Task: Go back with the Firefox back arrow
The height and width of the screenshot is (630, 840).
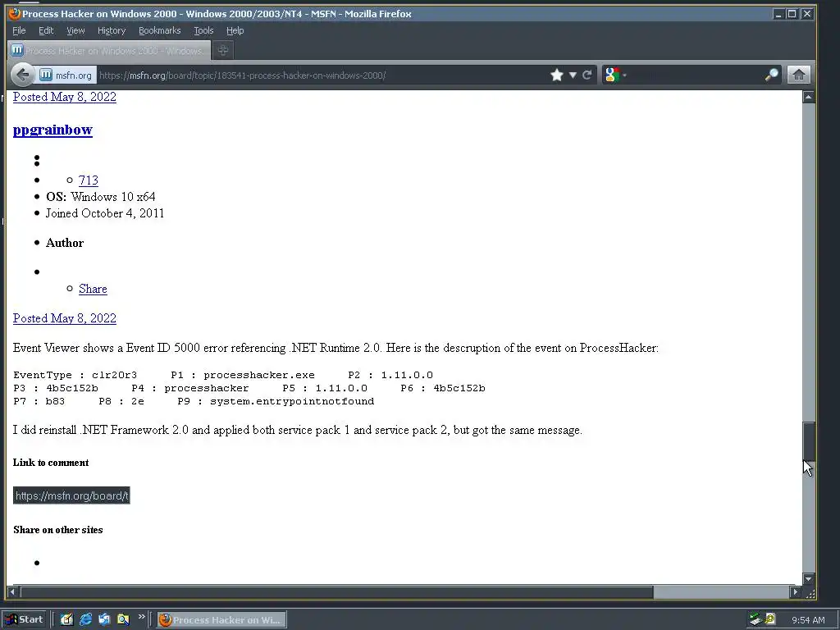Action: (x=22, y=75)
